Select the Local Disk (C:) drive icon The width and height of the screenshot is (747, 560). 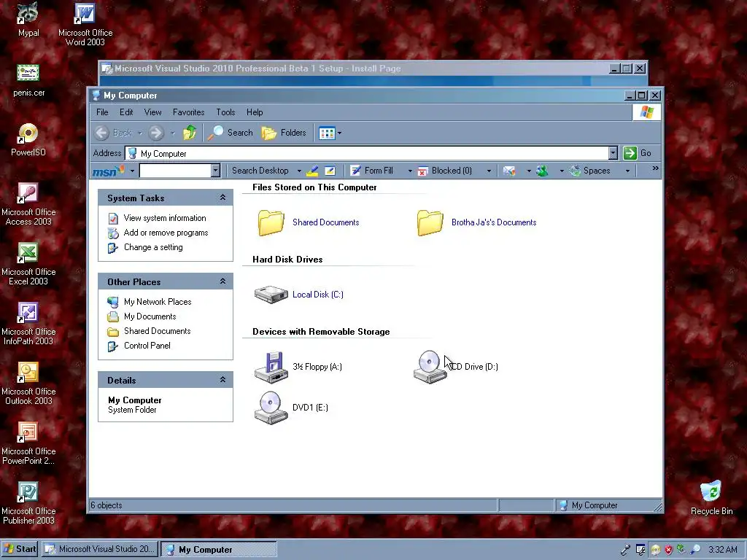point(271,295)
